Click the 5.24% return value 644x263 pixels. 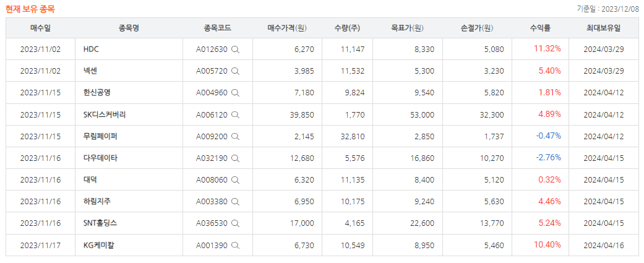click(x=549, y=223)
